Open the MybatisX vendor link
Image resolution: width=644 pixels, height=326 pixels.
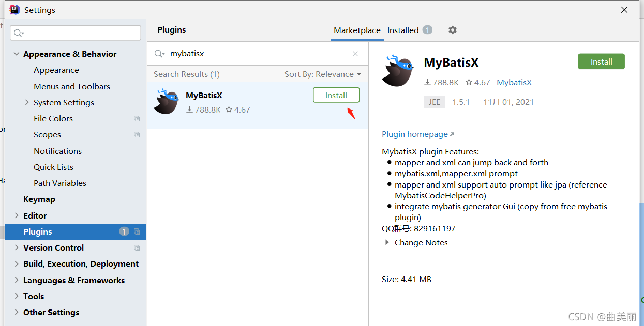(514, 82)
